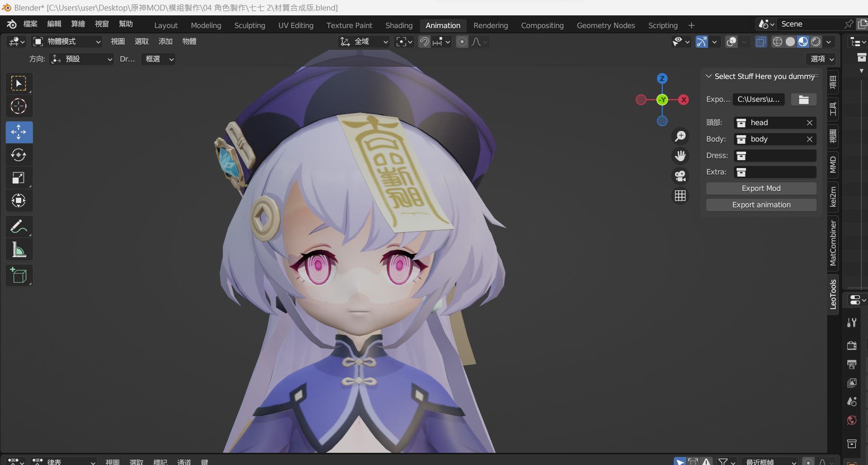The image size is (868, 465).
Task: Select the Annotate pencil tool
Action: [19, 226]
